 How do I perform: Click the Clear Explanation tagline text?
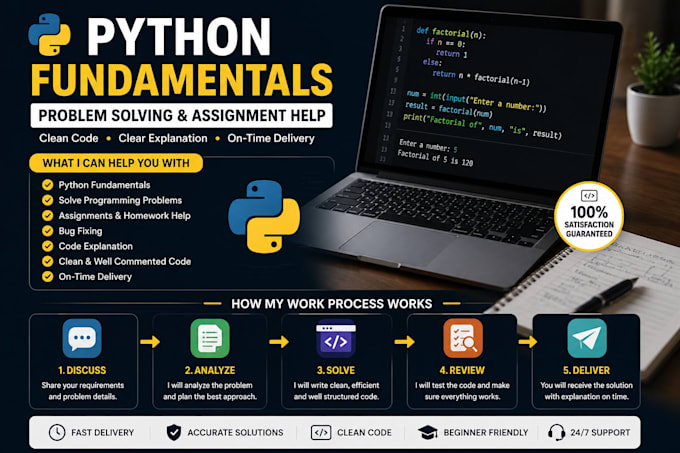click(x=163, y=138)
